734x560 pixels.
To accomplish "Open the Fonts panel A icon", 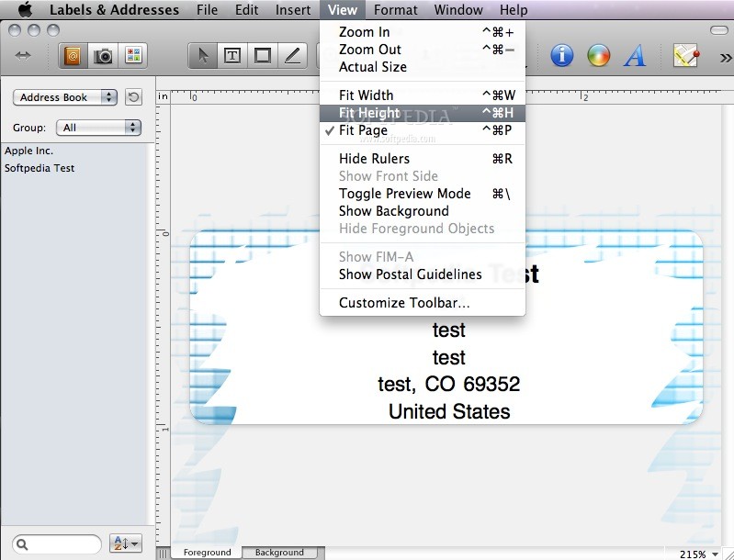I will (635, 56).
